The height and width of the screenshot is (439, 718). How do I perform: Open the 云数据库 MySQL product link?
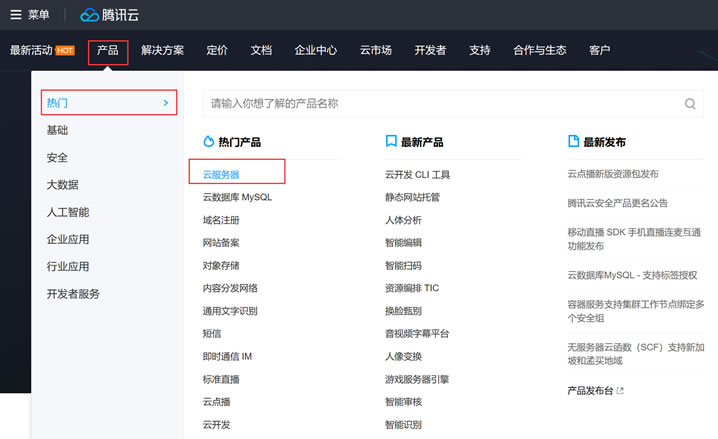tap(237, 197)
